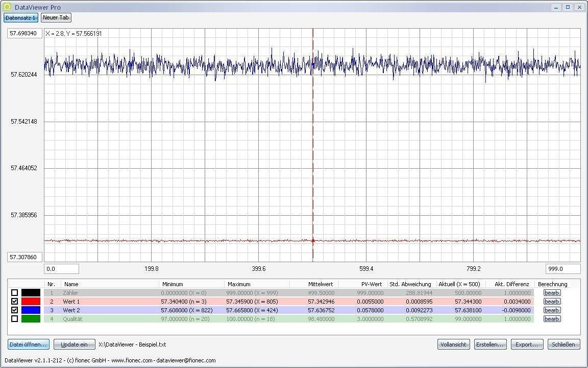The width and height of the screenshot is (588, 368).
Task: Click the Datei öffnen... button
Action: click(29, 344)
